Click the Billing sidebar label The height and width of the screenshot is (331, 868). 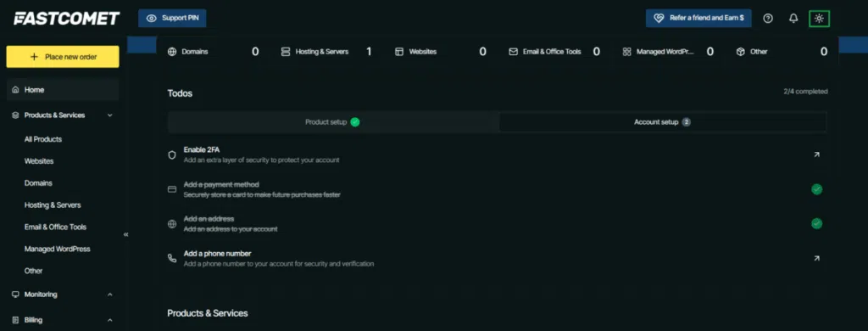click(33, 320)
